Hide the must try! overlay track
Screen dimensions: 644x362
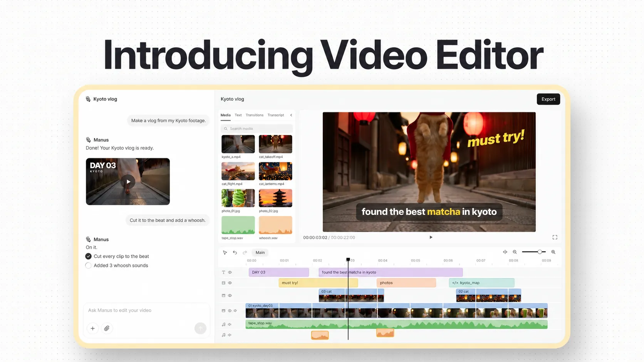pyautogui.click(x=230, y=283)
